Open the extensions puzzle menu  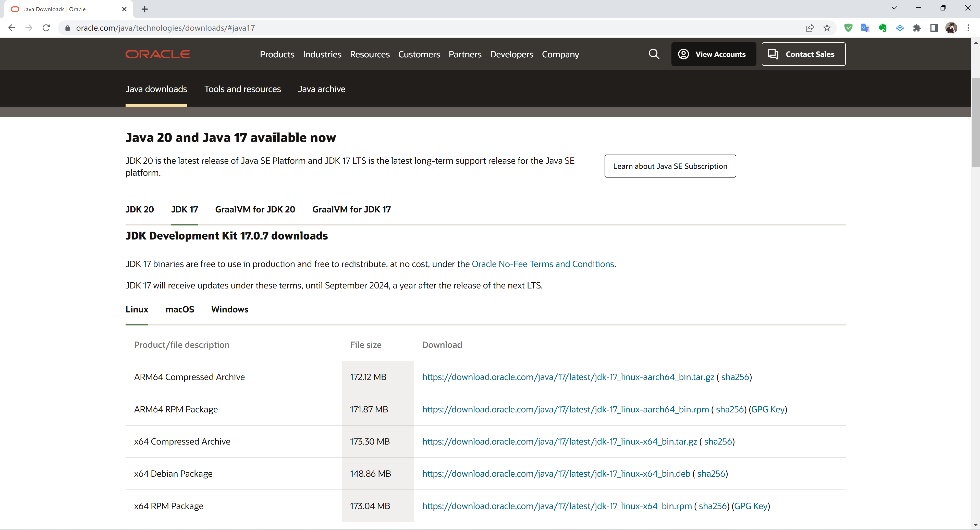pyautogui.click(x=917, y=28)
